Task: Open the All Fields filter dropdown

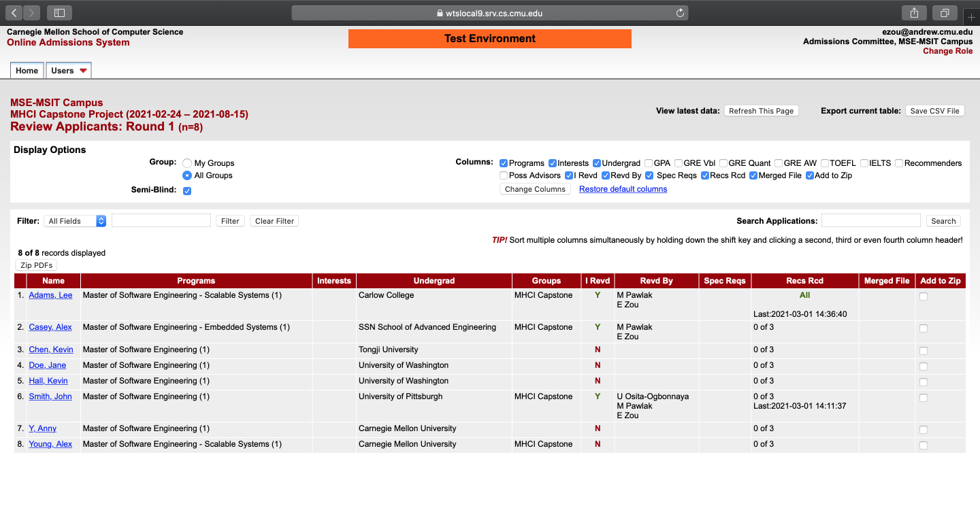Action: [x=75, y=221]
